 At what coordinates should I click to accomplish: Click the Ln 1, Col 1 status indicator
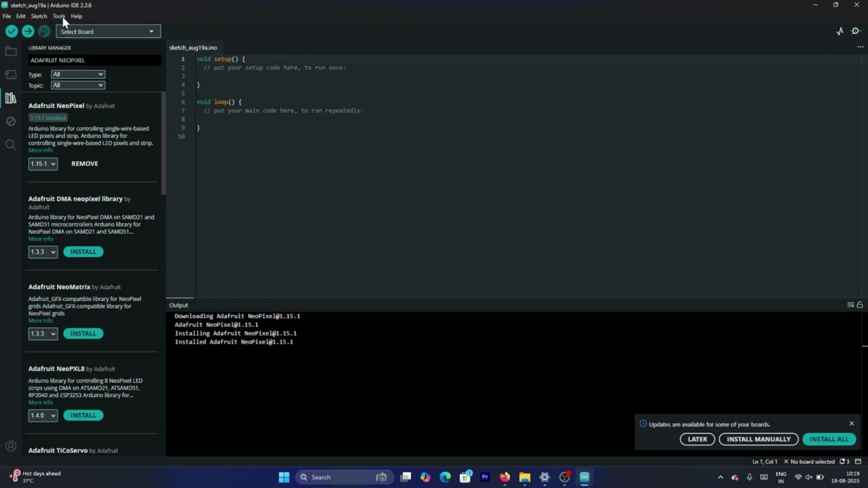[x=765, y=462]
